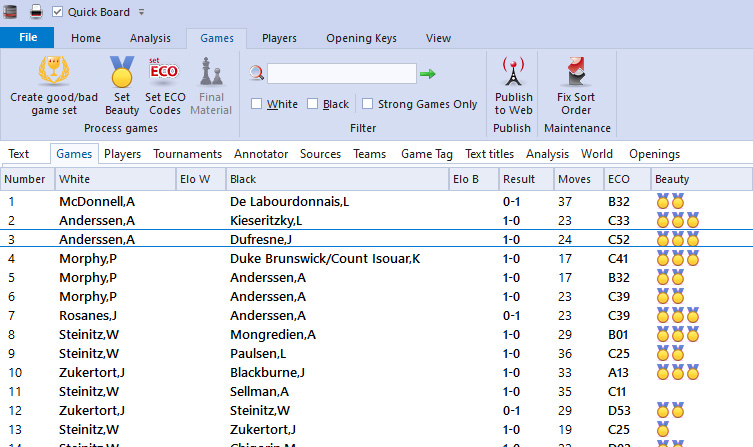The height and width of the screenshot is (447, 753).
Task: Sort games by the Moves column header
Action: [x=576, y=179]
